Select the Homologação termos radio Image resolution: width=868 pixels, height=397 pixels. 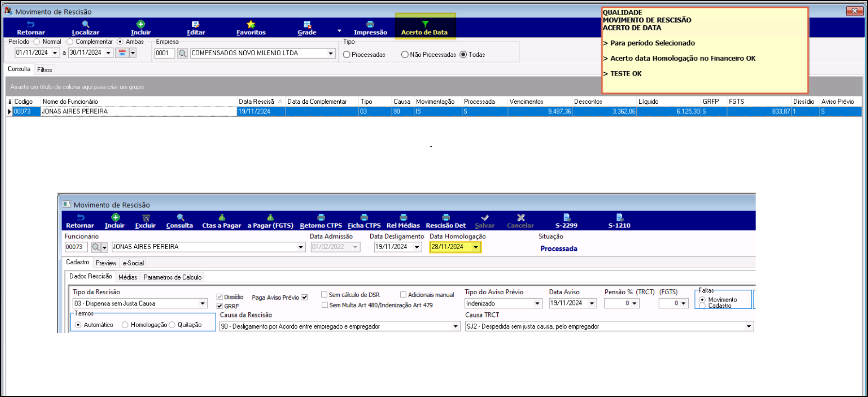pos(125,325)
